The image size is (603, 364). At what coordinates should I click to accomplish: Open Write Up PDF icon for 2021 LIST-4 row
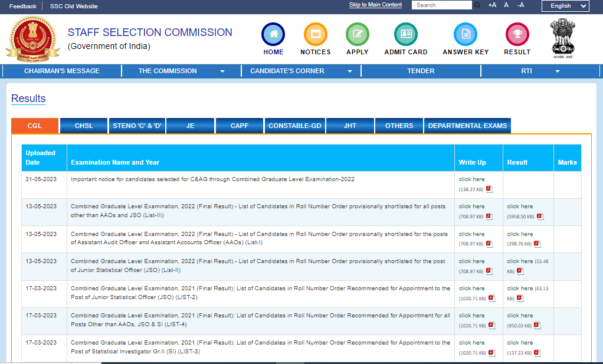pyautogui.click(x=492, y=325)
